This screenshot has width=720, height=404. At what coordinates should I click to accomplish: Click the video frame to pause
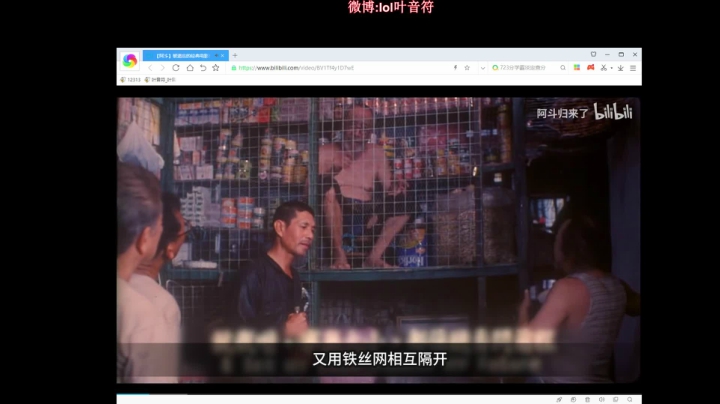click(379, 240)
